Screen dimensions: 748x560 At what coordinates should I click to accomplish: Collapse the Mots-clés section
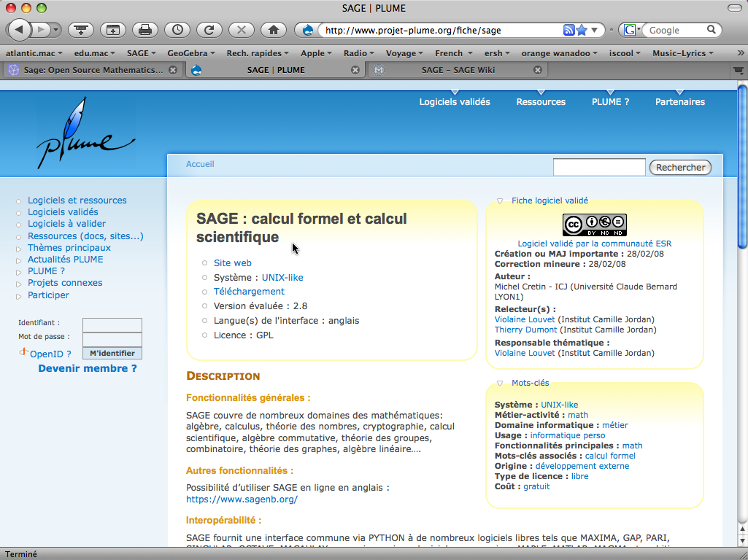pyautogui.click(x=499, y=384)
